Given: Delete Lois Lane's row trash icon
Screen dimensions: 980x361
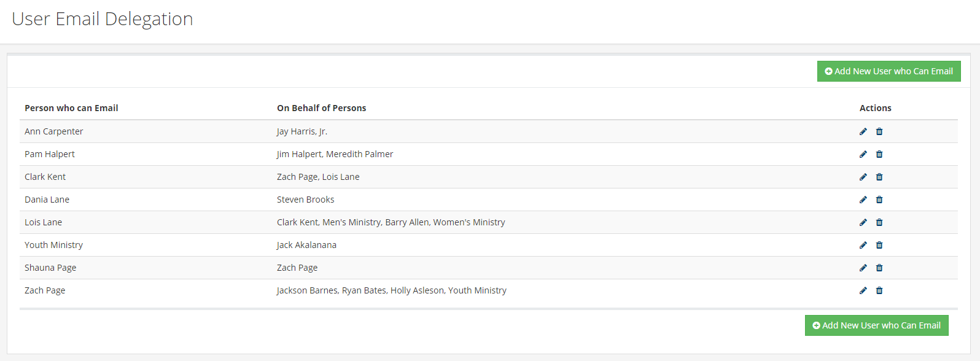Looking at the screenshot, I should pos(879,222).
